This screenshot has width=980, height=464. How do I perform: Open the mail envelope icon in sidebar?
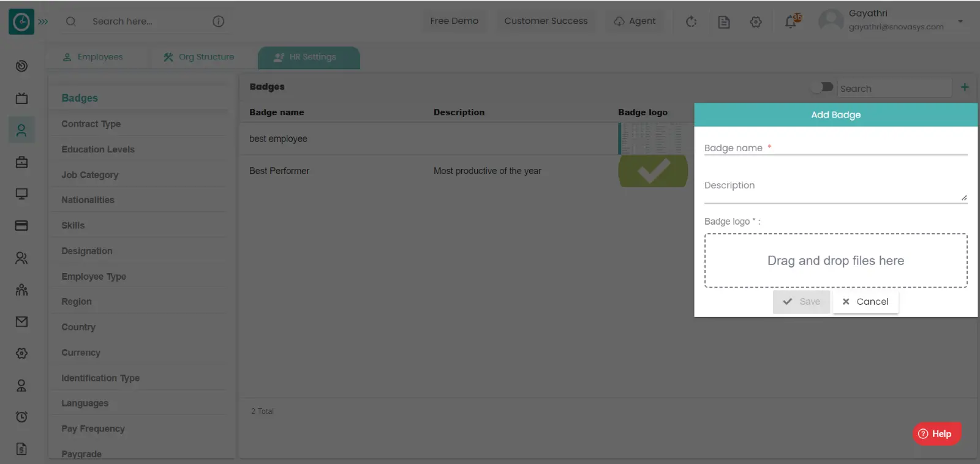pyautogui.click(x=21, y=321)
